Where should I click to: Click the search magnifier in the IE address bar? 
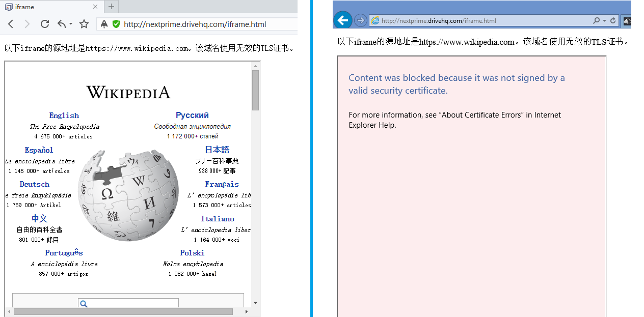click(x=596, y=21)
